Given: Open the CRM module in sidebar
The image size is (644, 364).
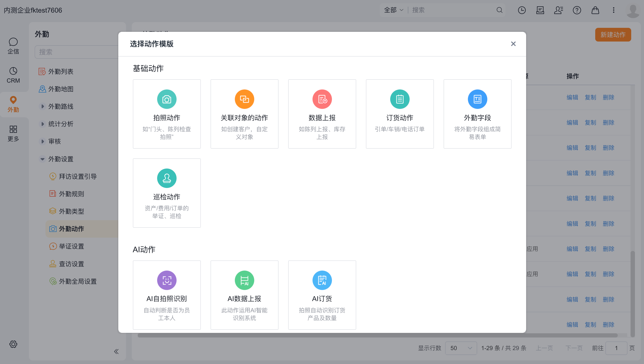Looking at the screenshot, I should point(13,75).
